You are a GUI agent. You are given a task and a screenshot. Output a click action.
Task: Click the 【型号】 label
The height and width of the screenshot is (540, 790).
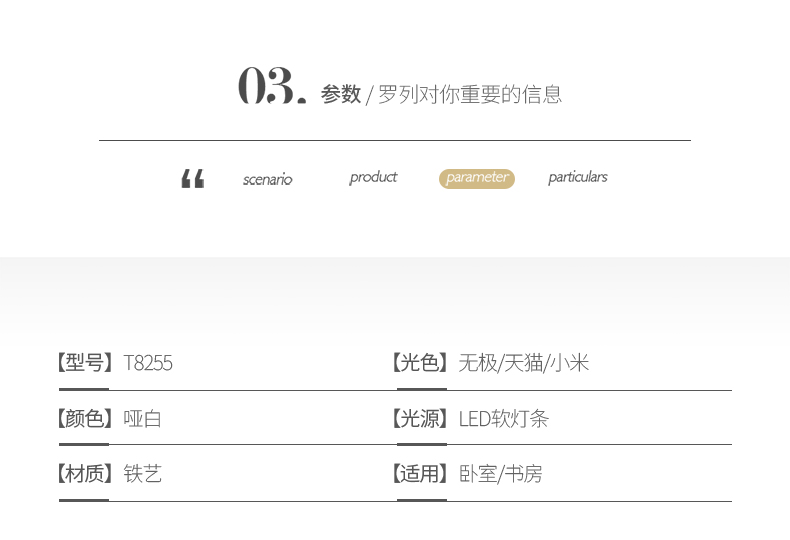(84, 363)
